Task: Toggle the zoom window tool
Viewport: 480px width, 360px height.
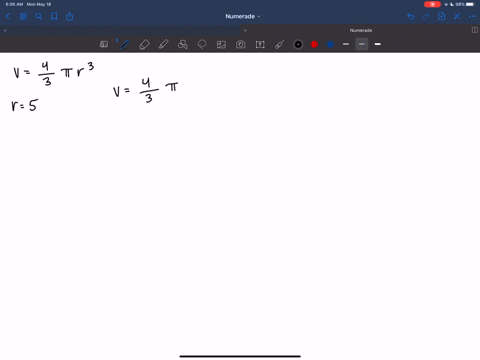Action: [x=104, y=44]
